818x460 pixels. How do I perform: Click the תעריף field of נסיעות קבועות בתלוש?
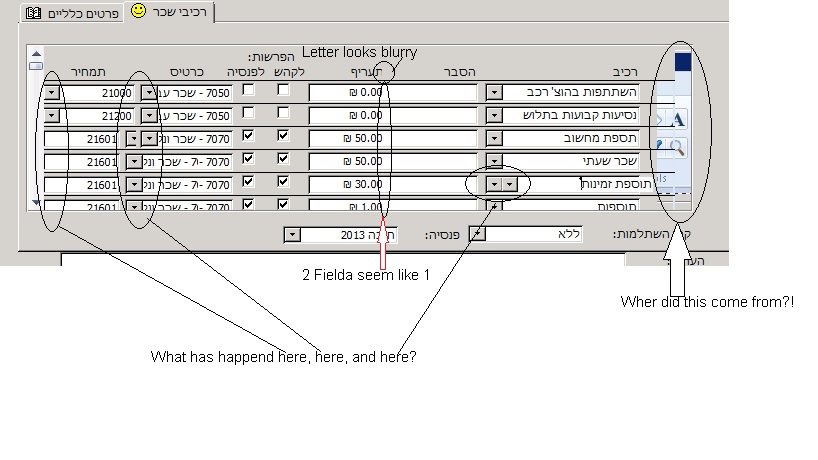pos(347,116)
